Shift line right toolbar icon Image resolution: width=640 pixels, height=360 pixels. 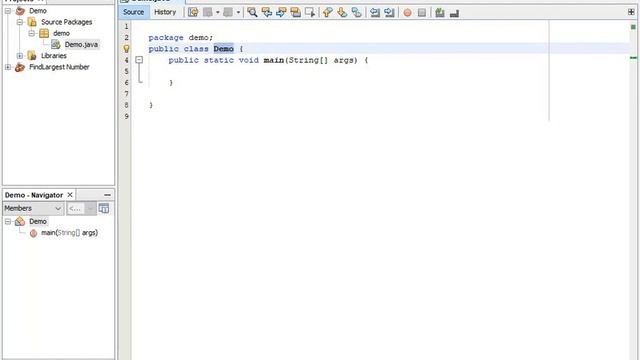tap(389, 12)
